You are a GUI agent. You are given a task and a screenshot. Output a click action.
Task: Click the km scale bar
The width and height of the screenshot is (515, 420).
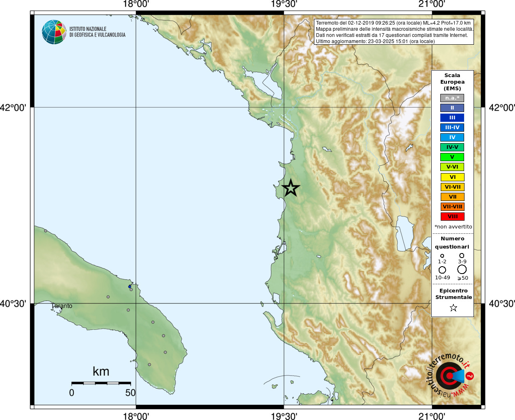101,383
